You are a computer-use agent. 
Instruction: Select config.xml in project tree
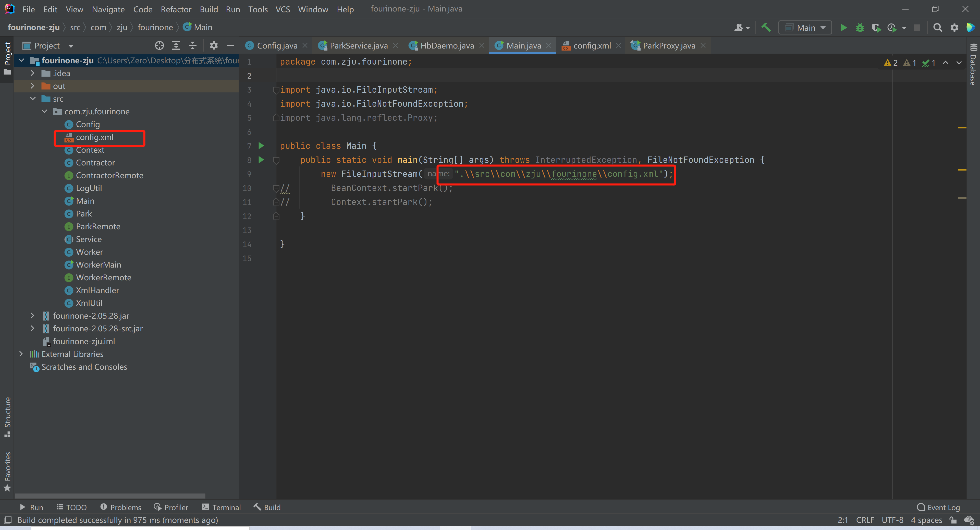point(94,137)
